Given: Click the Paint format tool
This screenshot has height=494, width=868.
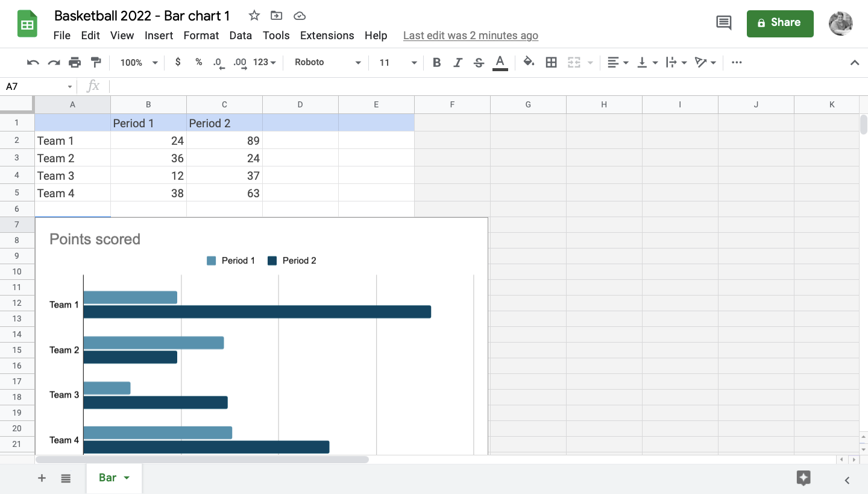Looking at the screenshot, I should coord(96,62).
